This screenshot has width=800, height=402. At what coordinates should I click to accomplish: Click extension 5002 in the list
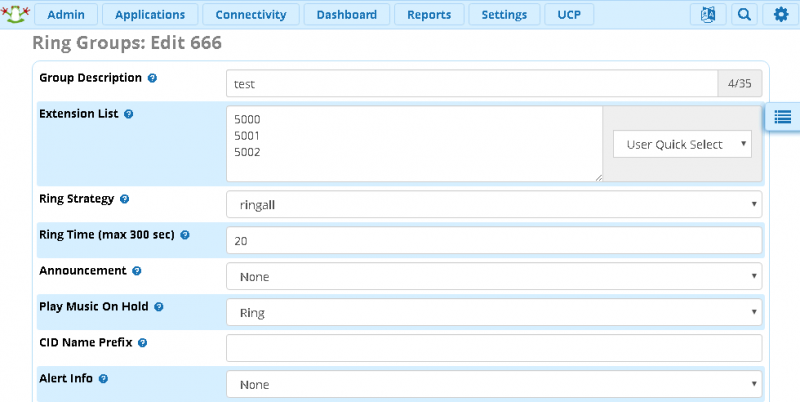(247, 152)
